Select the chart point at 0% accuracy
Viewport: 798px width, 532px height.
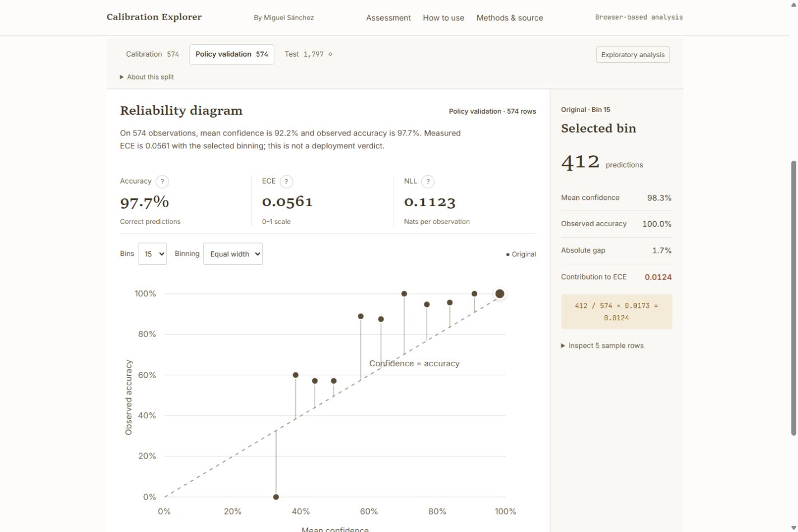pyautogui.click(x=276, y=497)
